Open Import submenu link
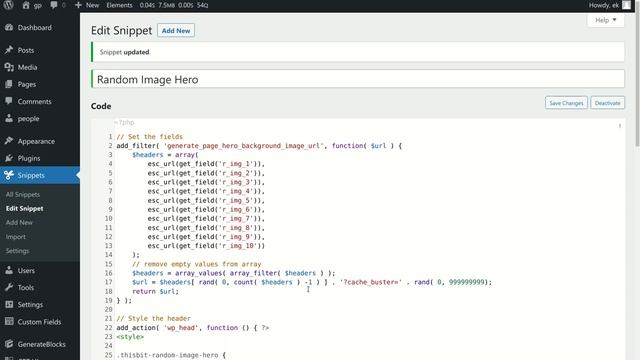This screenshot has width=640, height=360. tap(16, 237)
